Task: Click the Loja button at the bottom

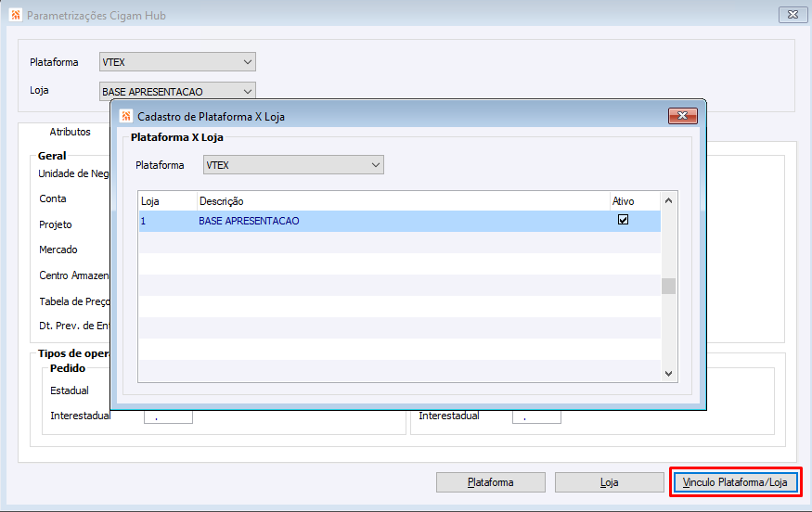Action: click(609, 482)
